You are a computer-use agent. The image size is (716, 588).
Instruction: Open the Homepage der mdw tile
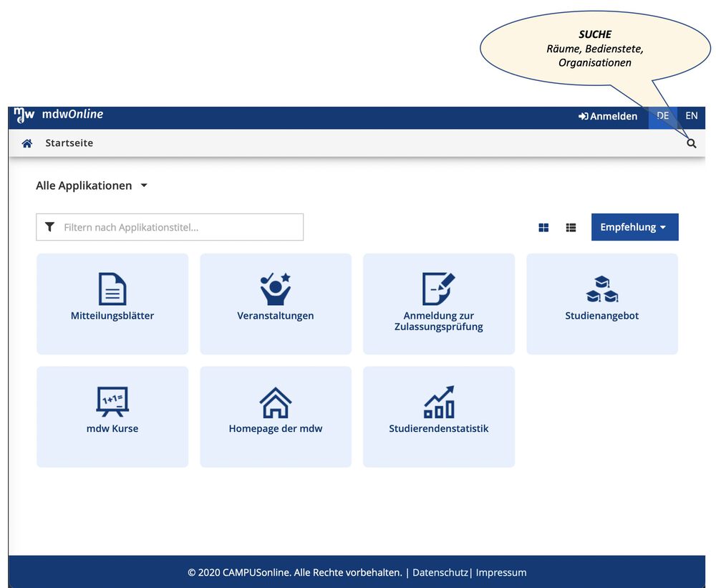point(276,417)
